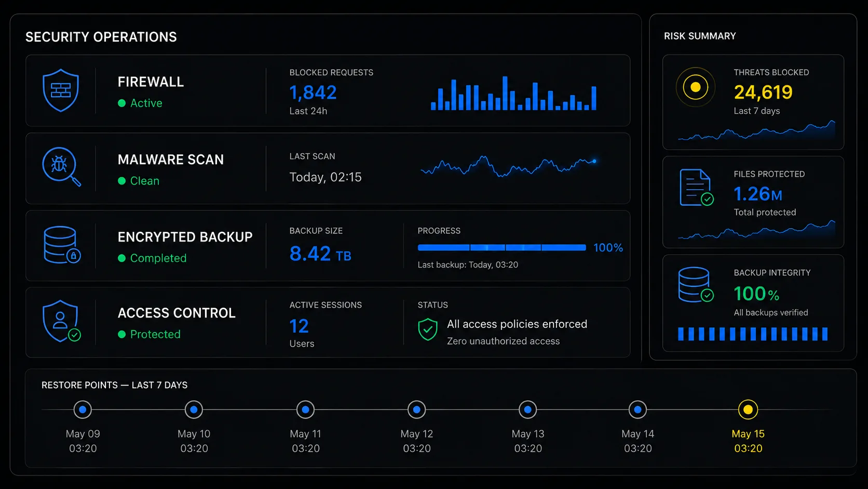Click the Last 24h label

(308, 111)
